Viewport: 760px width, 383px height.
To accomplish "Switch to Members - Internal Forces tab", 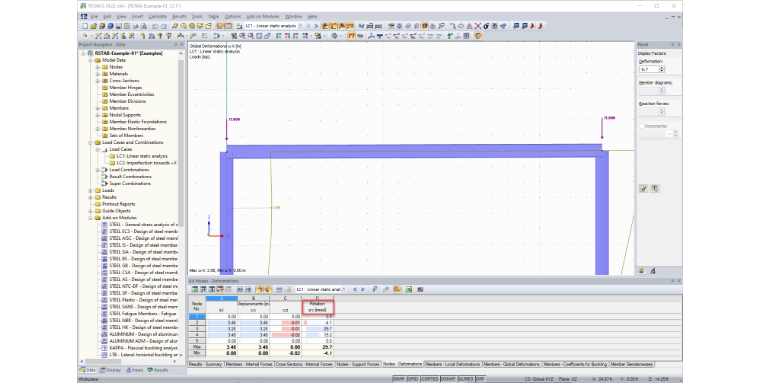I will point(249,364).
